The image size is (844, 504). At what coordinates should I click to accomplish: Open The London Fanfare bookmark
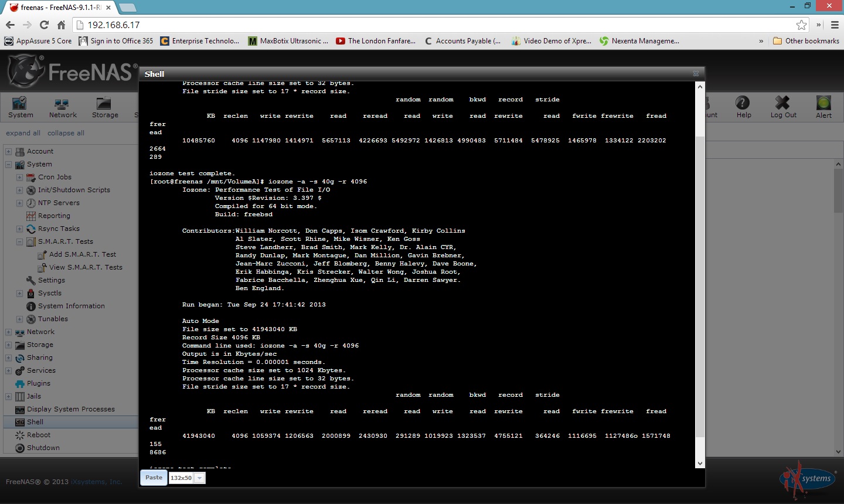point(376,41)
